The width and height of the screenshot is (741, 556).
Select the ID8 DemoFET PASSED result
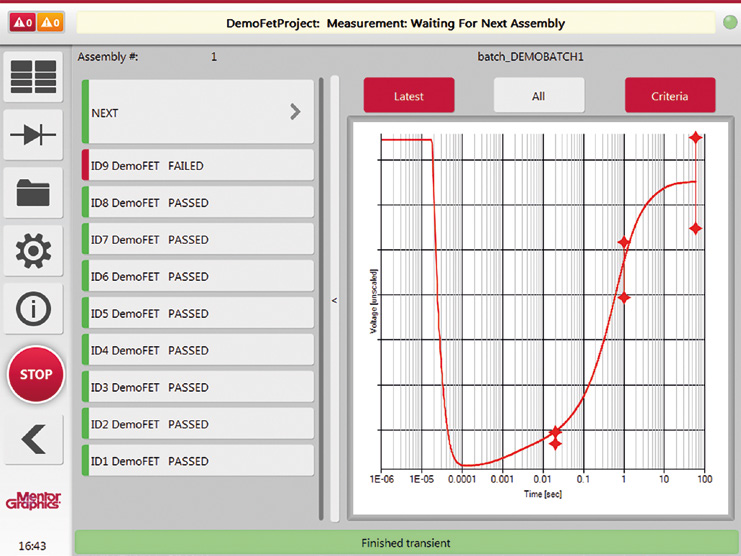tap(198, 202)
